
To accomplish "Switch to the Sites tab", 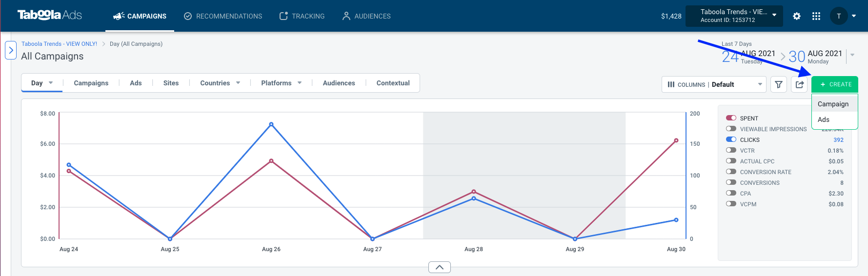I will 171,83.
